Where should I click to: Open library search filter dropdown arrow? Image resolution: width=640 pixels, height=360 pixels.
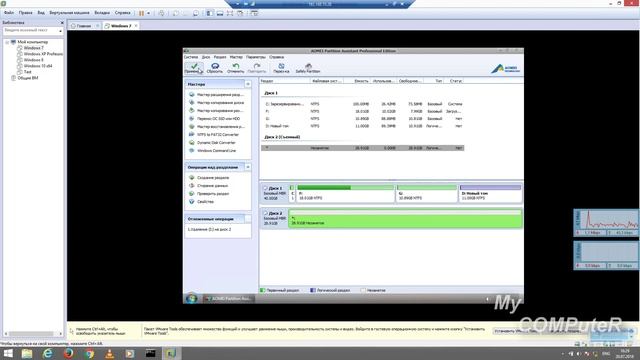(60, 31)
